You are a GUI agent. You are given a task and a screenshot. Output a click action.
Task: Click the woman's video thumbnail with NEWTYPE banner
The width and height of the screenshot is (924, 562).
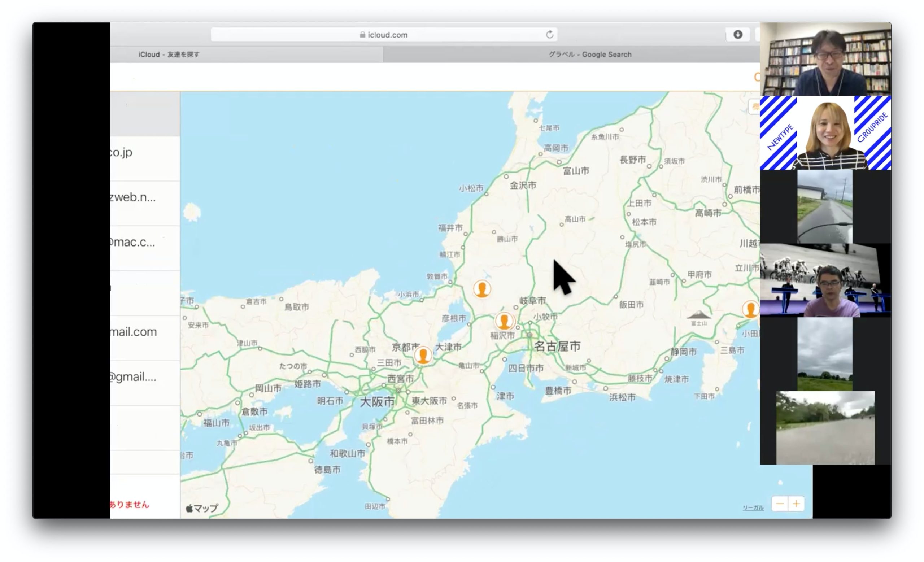(x=825, y=133)
